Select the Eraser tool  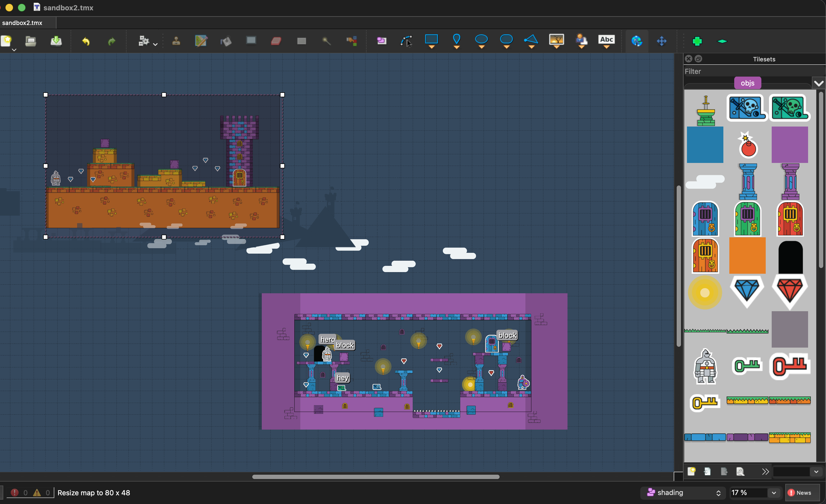point(276,41)
